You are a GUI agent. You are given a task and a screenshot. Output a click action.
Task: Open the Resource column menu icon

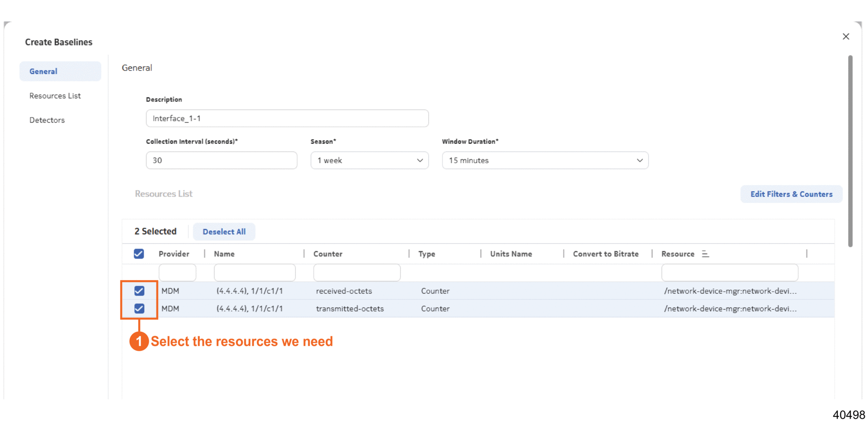coord(705,254)
